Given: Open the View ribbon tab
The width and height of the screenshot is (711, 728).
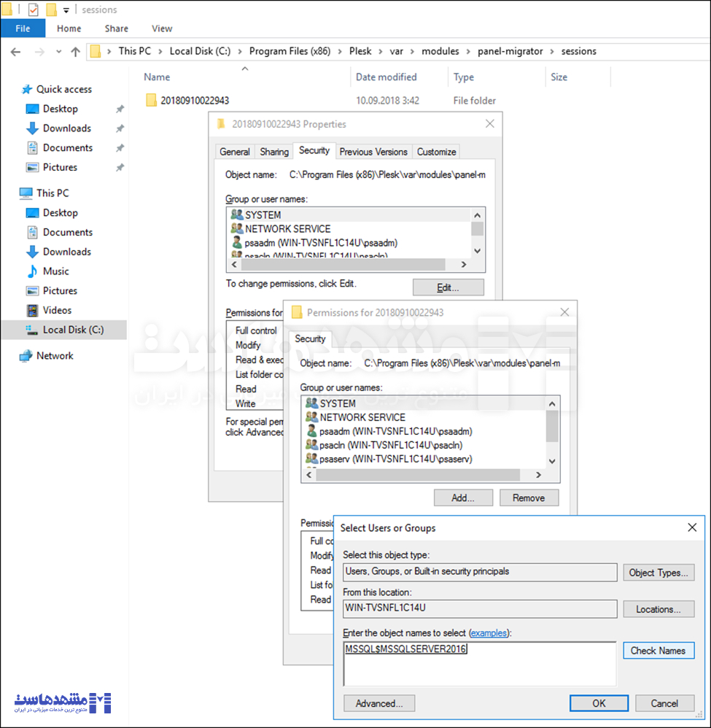Looking at the screenshot, I should point(161,28).
